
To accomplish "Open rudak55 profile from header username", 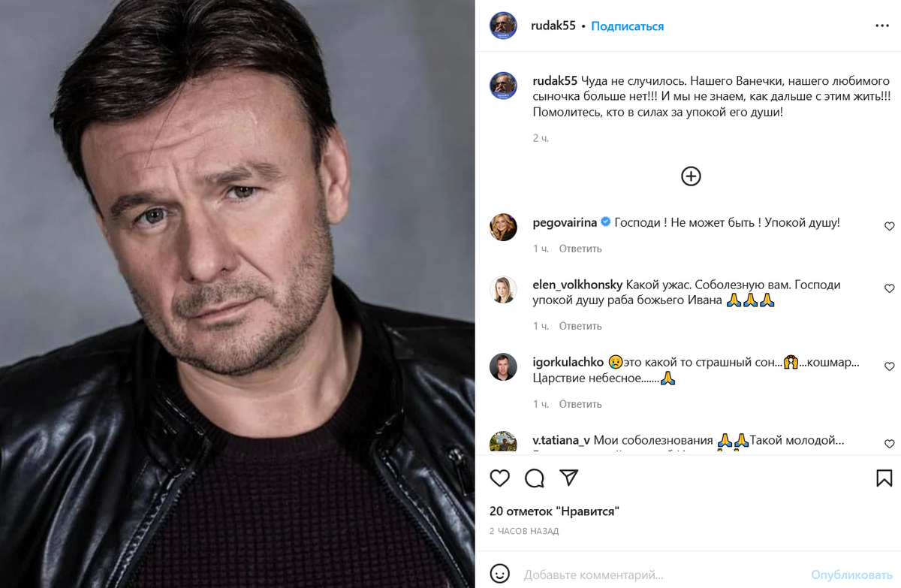I will coord(554,26).
